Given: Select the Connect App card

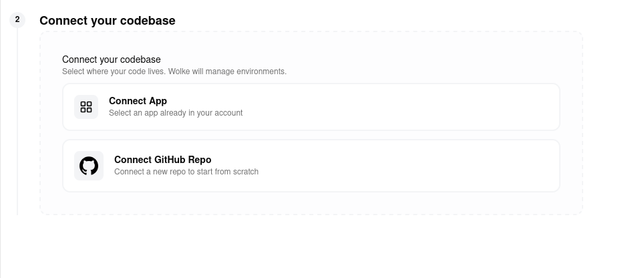Looking at the screenshot, I should (x=311, y=107).
